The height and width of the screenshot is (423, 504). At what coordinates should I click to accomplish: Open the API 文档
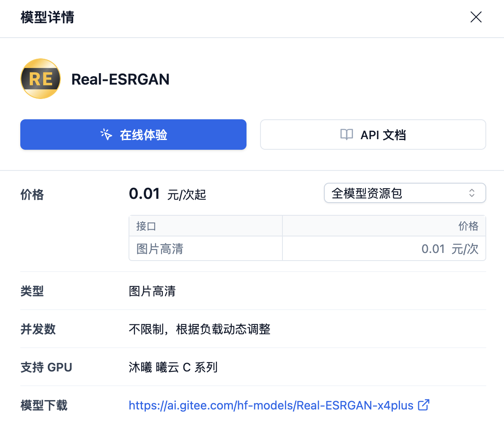373,134
